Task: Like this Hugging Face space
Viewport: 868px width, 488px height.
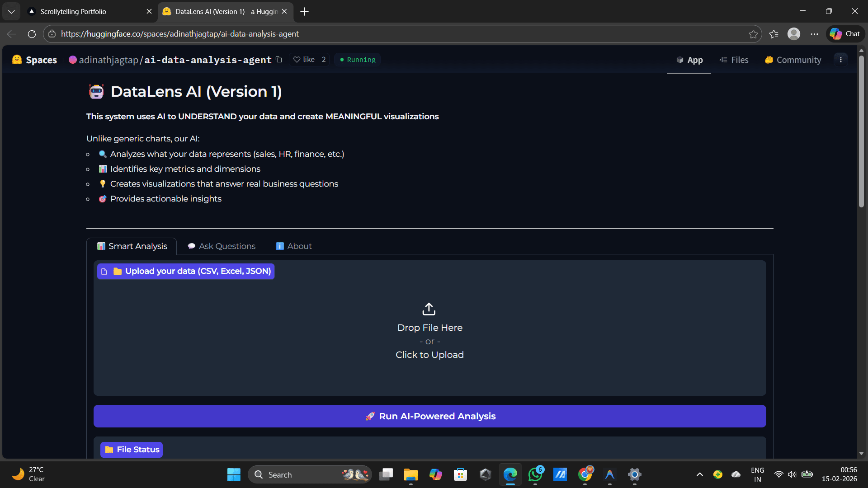Action: 304,60
